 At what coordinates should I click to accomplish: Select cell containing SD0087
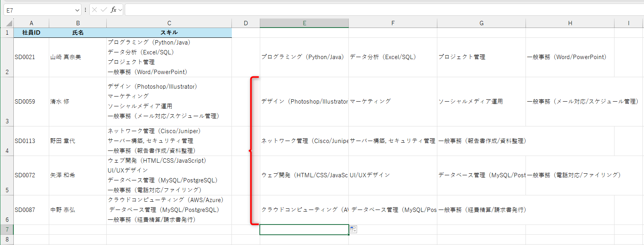[31, 210]
